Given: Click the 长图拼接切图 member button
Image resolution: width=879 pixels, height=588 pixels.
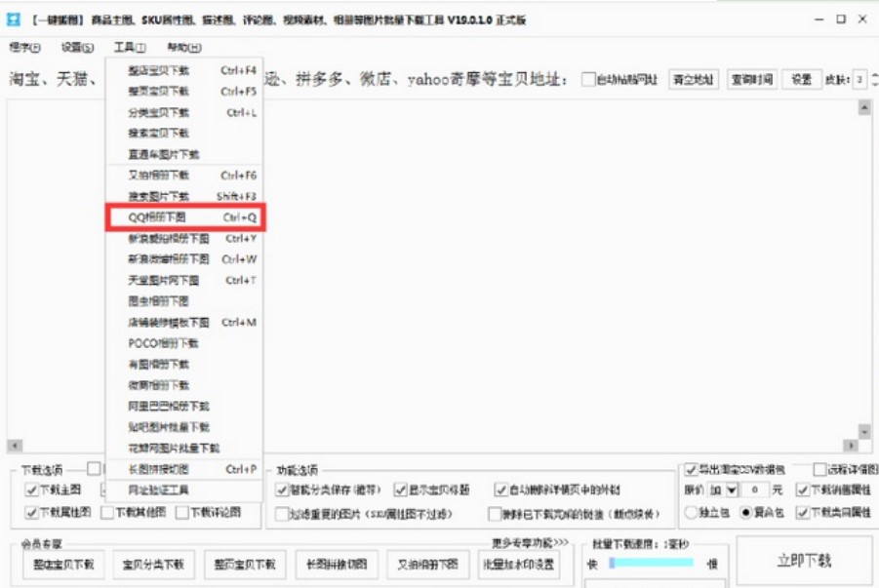Looking at the screenshot, I should (x=337, y=564).
